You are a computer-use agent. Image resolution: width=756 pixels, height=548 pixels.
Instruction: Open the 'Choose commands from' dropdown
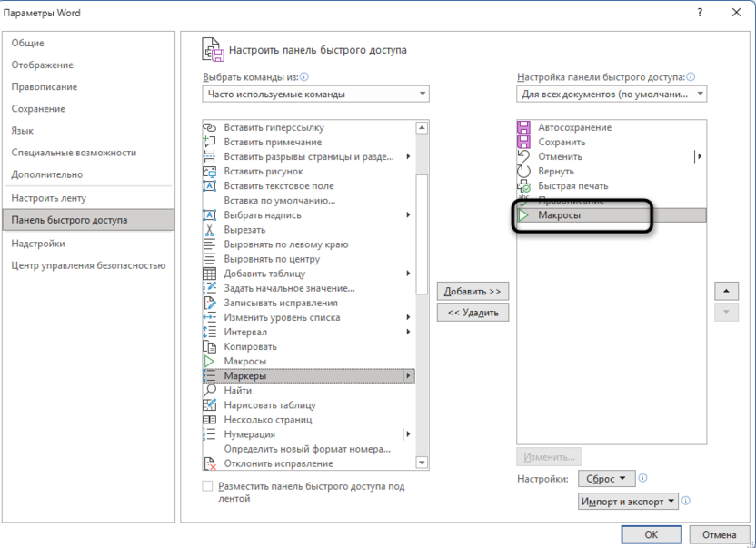pyautogui.click(x=315, y=94)
